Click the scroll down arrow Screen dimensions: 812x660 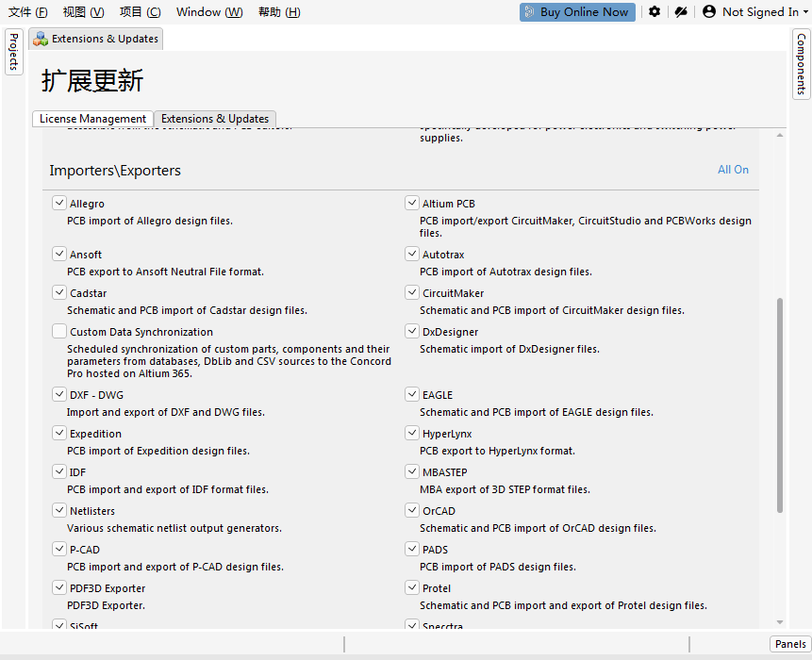point(780,622)
